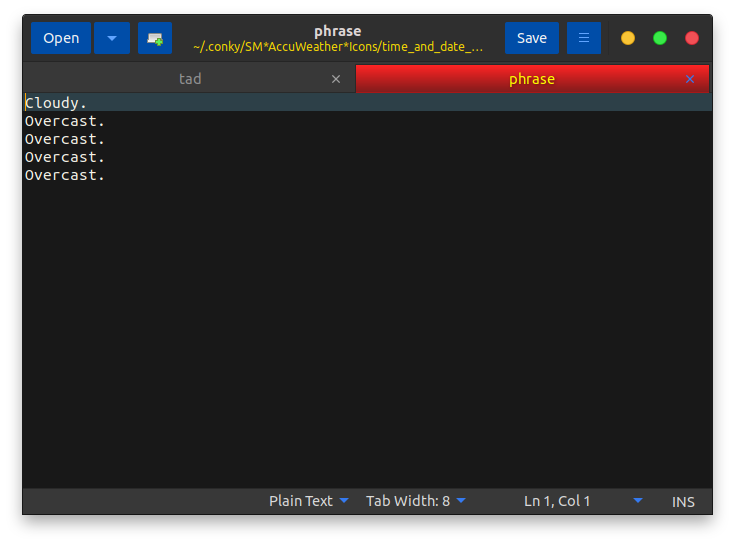Switch to the tad tab
The image size is (735, 545).
click(x=190, y=79)
